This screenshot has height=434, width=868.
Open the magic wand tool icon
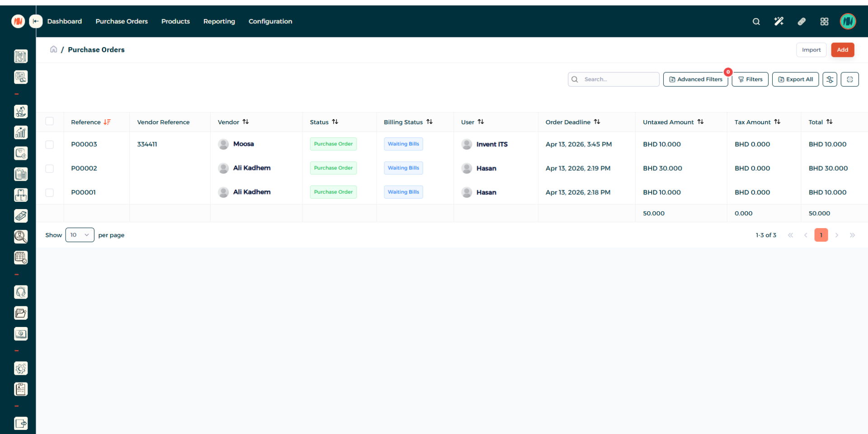(x=778, y=22)
